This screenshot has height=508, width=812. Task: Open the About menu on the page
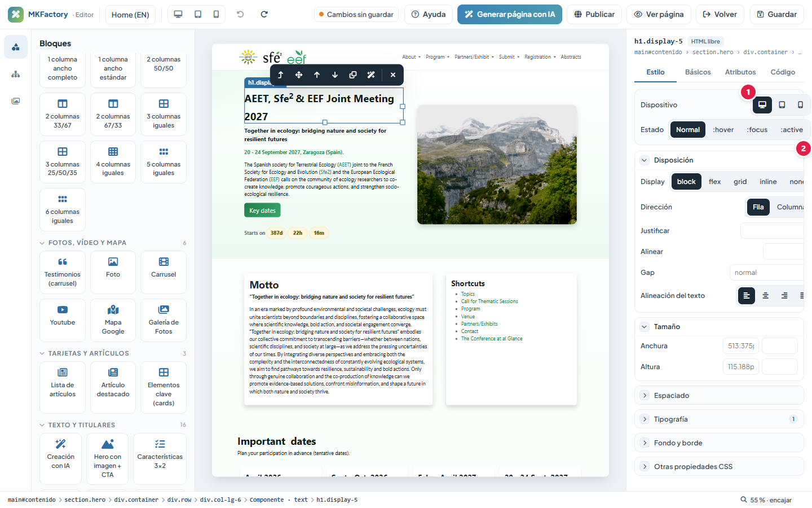tap(412, 57)
